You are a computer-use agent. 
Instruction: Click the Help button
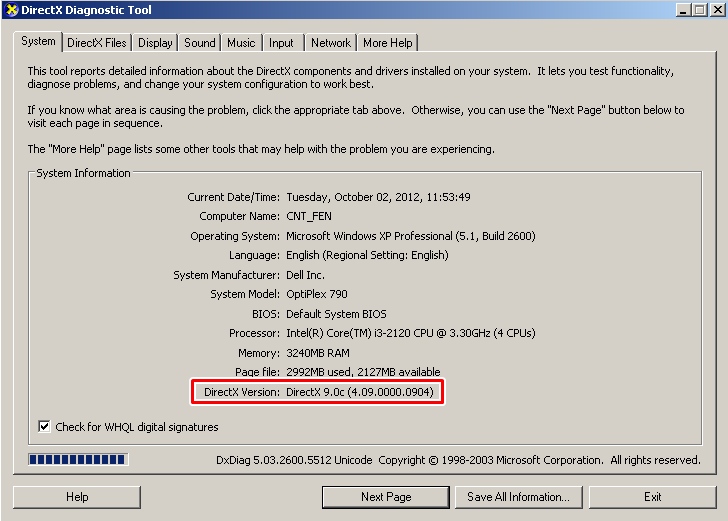tap(77, 497)
